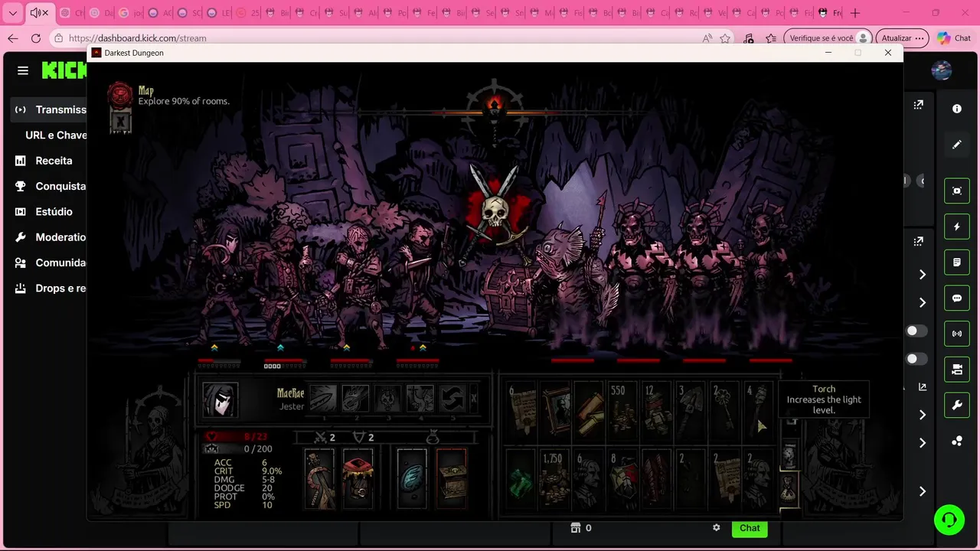Open Comunidade people sidebar item
980x551 pixels.
51,262
